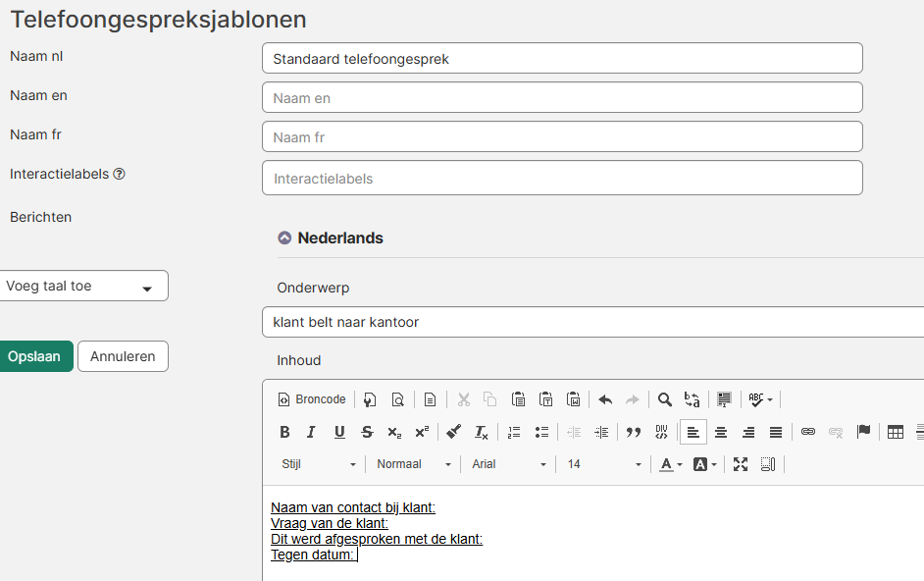This screenshot has width=924, height=581.
Task: Click the Annuleren button
Action: pos(123,356)
